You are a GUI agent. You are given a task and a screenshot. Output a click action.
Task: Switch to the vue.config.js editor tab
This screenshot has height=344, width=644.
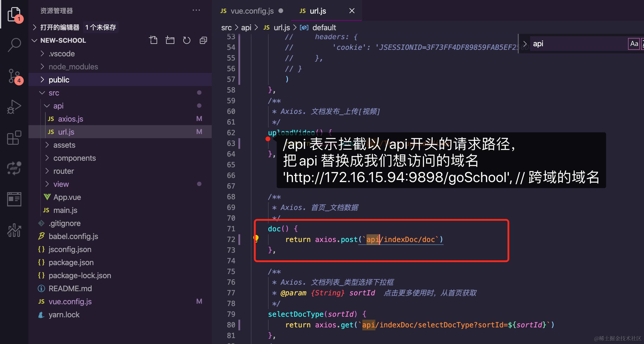[252, 11]
